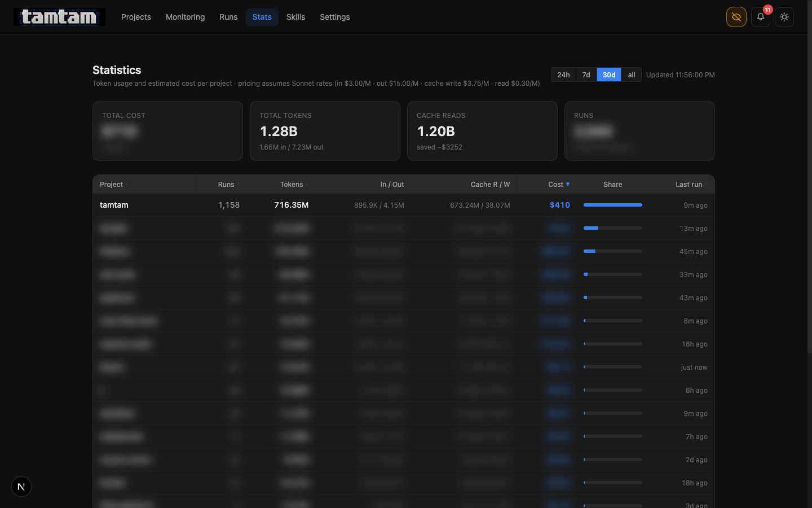Click the '1.66M in / 7.23M out' text

292,147
